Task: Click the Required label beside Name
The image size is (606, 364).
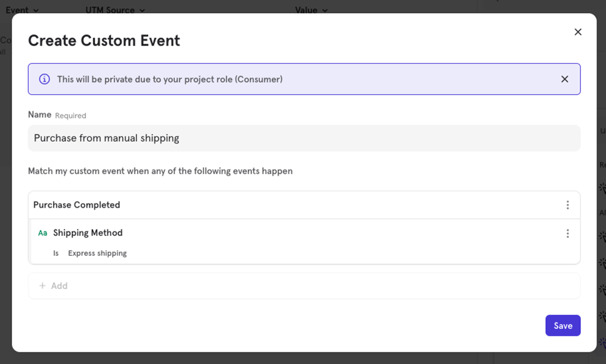Action: [x=71, y=116]
